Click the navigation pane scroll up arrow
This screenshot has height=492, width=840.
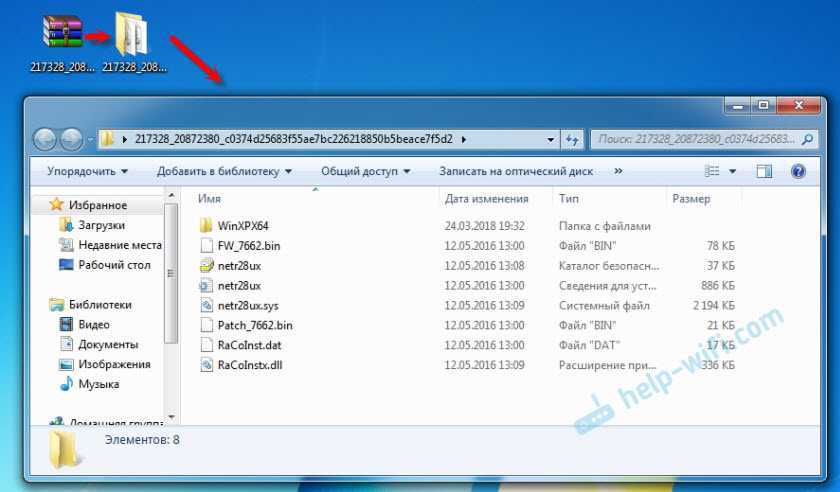point(171,195)
